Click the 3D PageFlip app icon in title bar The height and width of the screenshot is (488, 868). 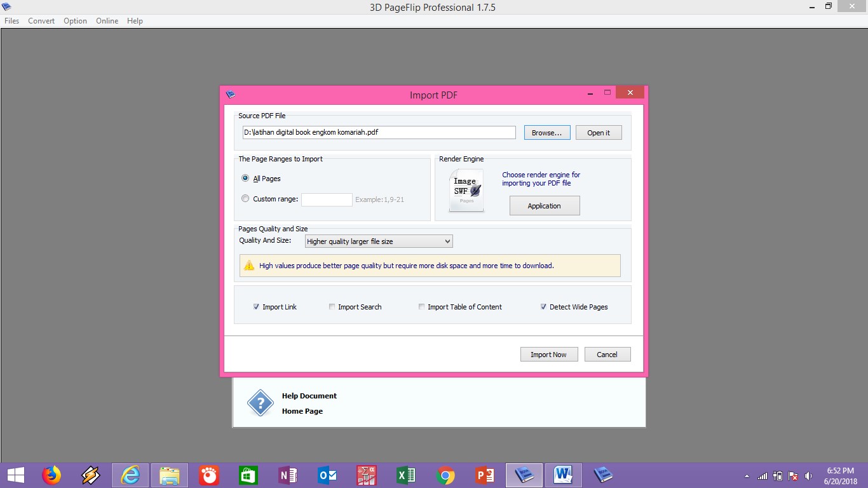[x=6, y=7]
